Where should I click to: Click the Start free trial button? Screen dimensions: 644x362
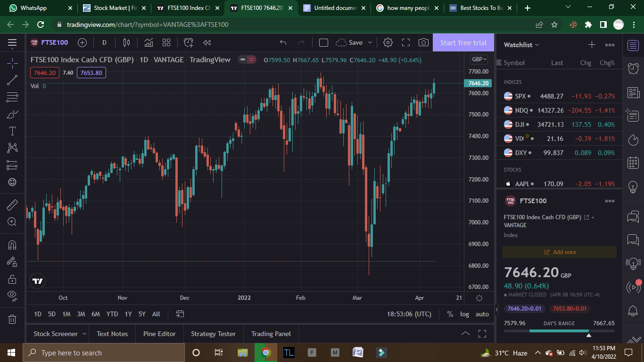[463, 42]
